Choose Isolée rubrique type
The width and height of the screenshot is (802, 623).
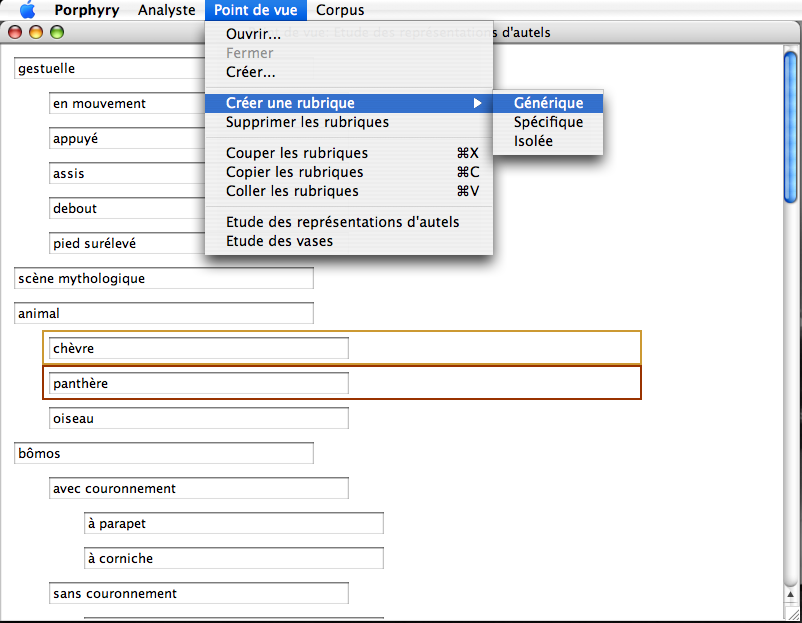(x=533, y=141)
